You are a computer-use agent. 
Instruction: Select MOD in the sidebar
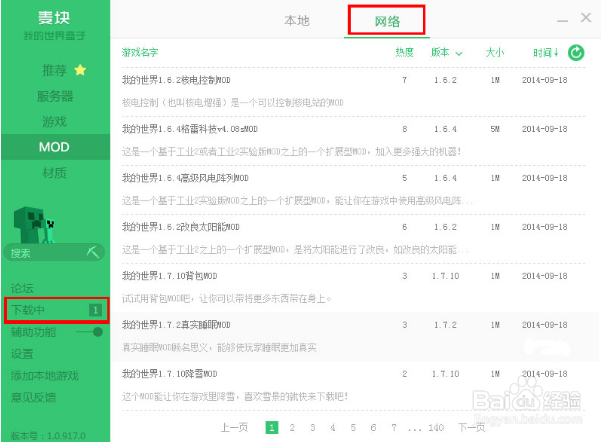tap(55, 147)
